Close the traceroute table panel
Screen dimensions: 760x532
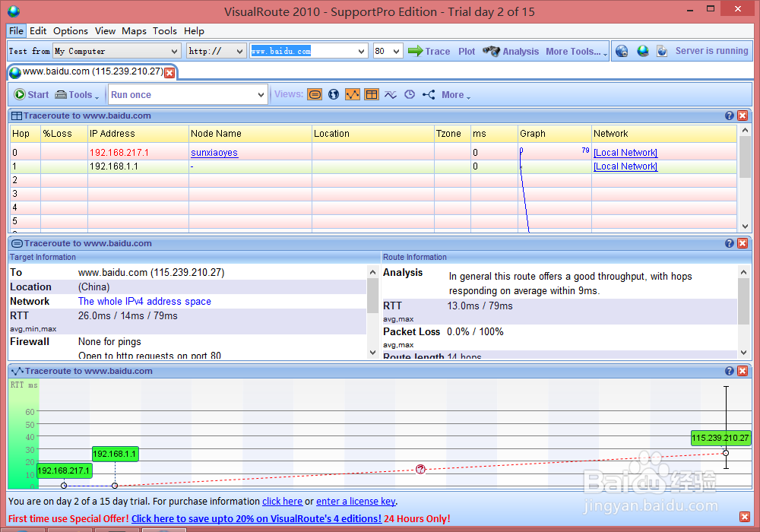pyautogui.click(x=742, y=116)
